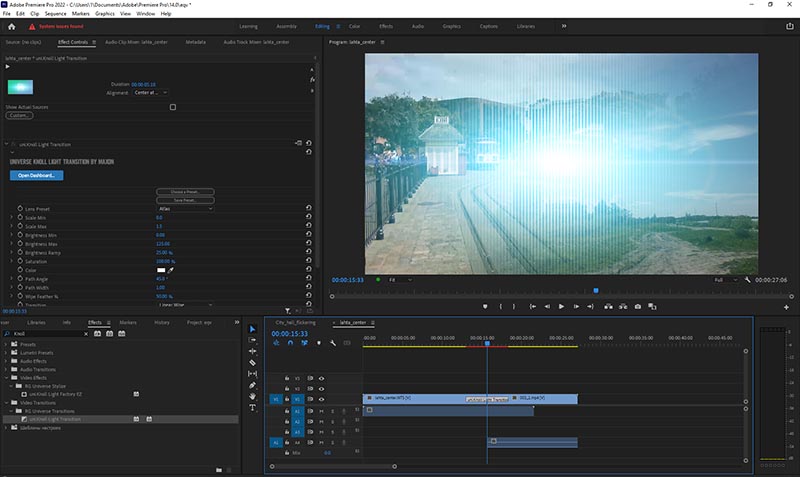Click Mark In button
The image size is (800, 477).
(501, 307)
